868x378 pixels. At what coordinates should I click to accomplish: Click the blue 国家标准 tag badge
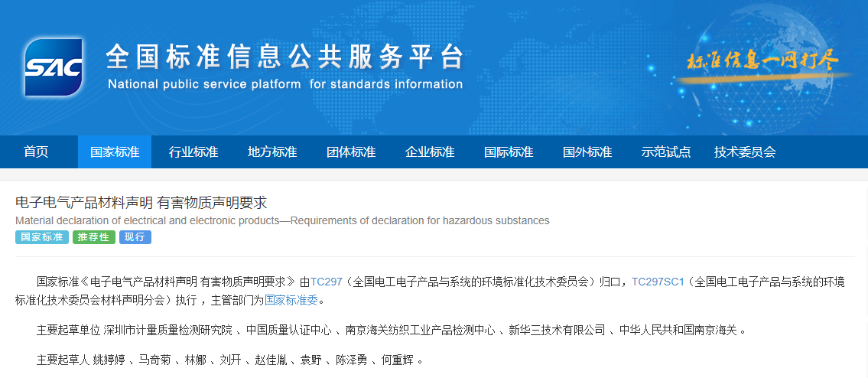[42, 237]
